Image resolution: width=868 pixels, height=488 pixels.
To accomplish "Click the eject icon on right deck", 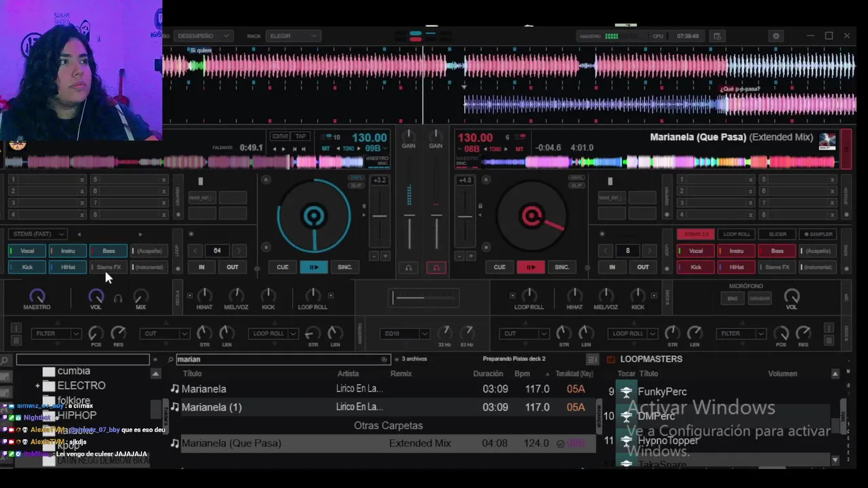I will click(x=486, y=180).
